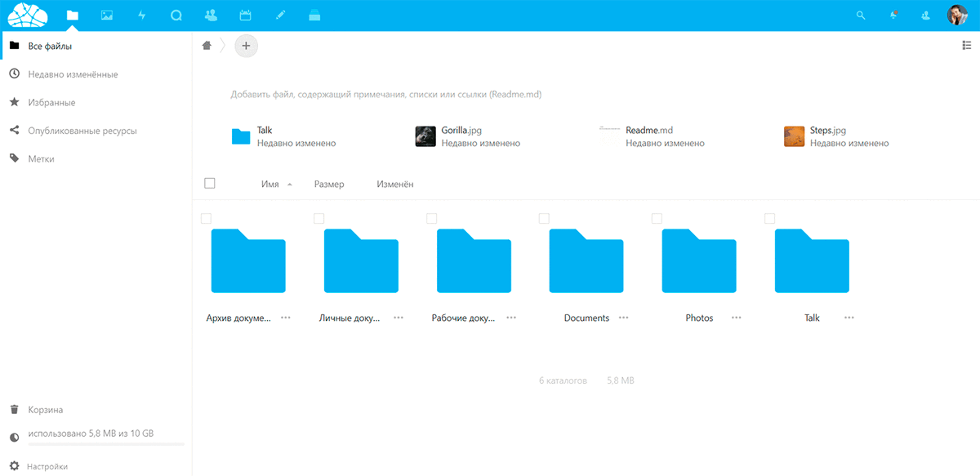Open the Deck app icon in top bar

pos(314,15)
